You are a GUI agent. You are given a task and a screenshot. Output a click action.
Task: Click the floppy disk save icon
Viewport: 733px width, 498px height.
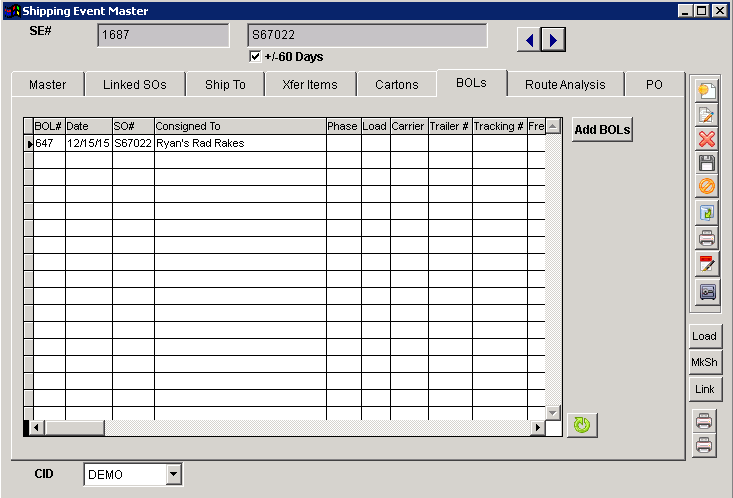(x=706, y=163)
